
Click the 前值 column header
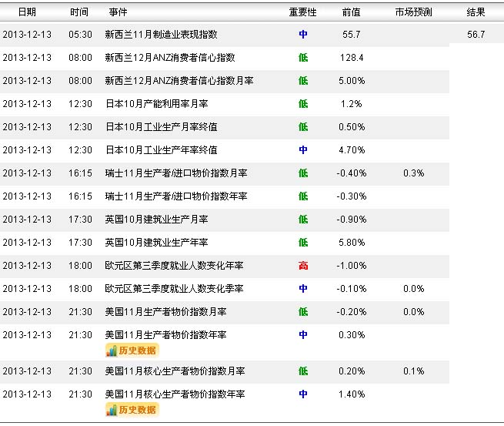(352, 12)
